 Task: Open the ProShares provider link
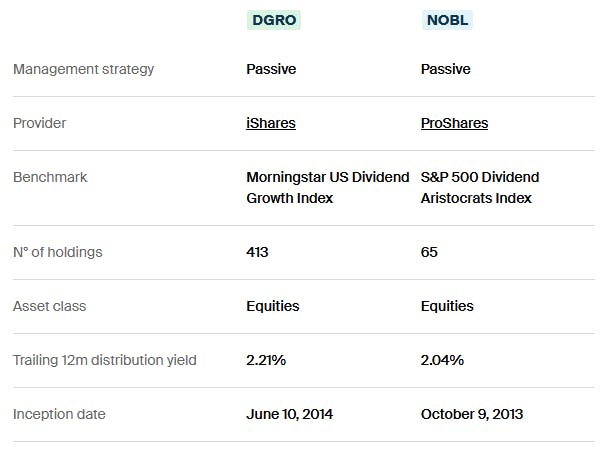coord(454,123)
